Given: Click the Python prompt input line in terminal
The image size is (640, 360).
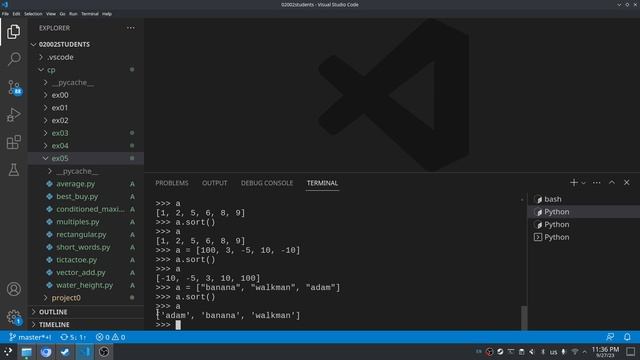Looking at the screenshot, I should [x=339, y=325].
